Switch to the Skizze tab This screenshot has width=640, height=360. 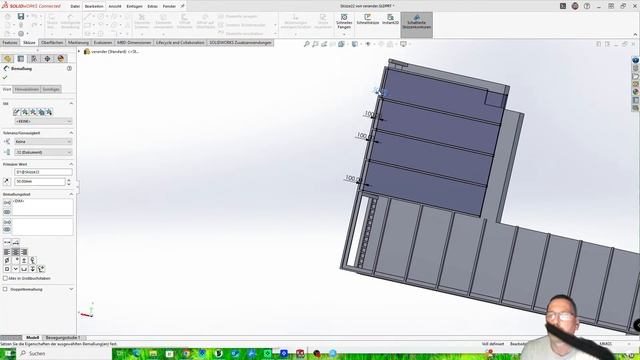pyautogui.click(x=29, y=42)
